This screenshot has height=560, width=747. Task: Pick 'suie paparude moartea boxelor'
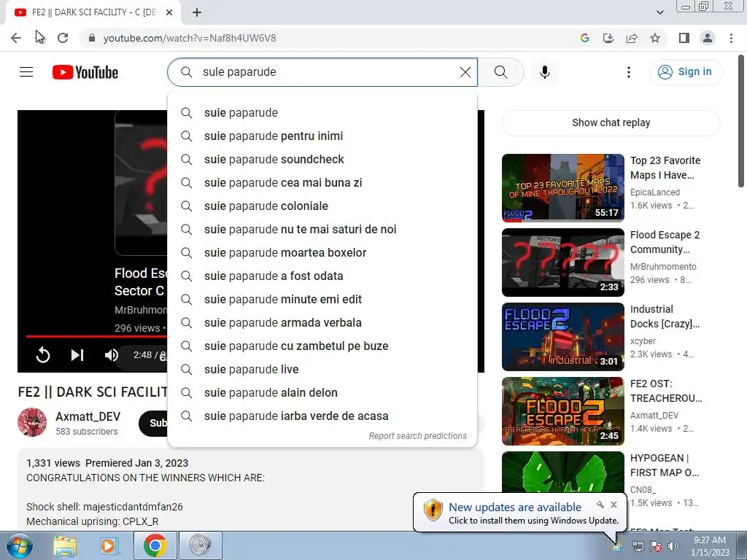(x=322, y=253)
